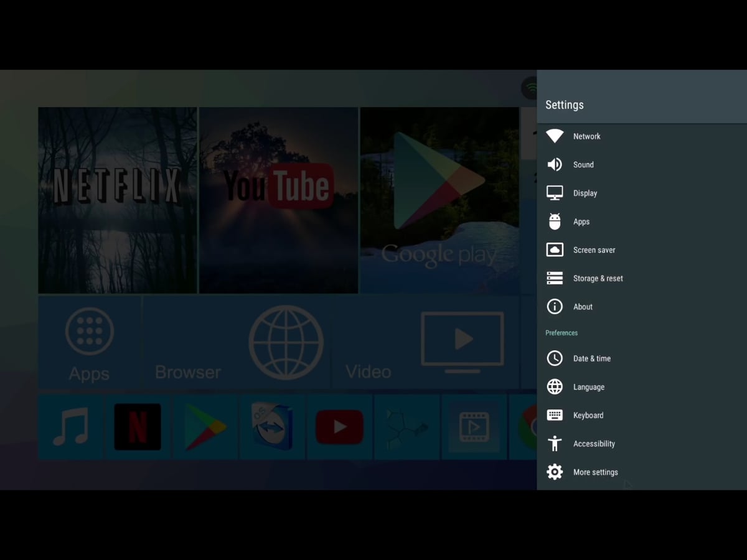Select the Display settings monitor icon
Viewport: 747px width, 560px height.
554,193
